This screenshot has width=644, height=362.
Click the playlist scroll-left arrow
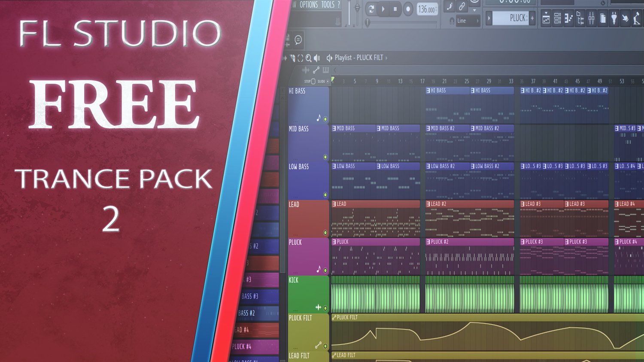335,70
